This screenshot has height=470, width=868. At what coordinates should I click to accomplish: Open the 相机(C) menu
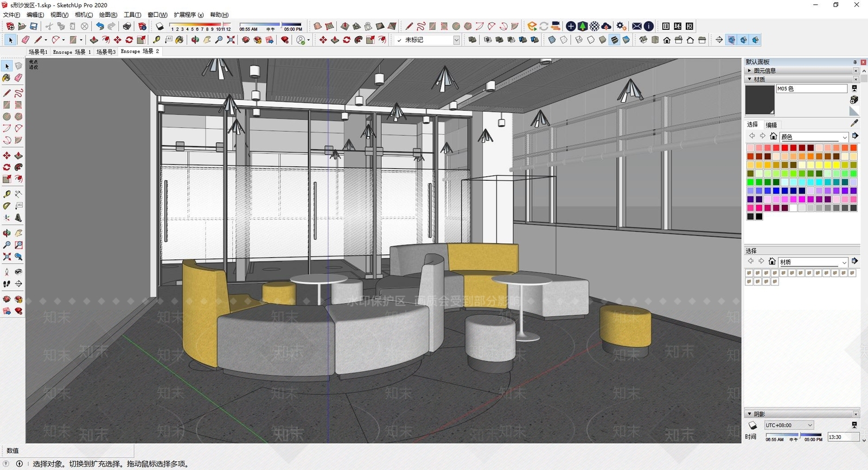click(x=84, y=15)
